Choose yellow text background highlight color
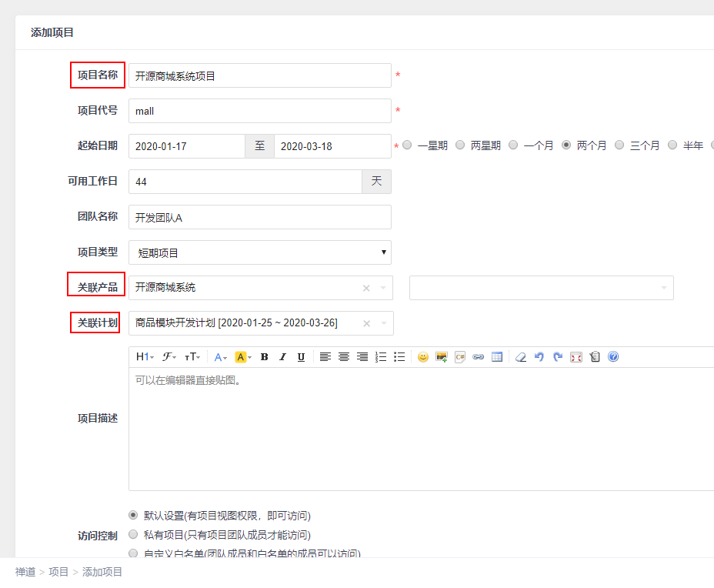Screen dimensions: 714x588 point(242,357)
